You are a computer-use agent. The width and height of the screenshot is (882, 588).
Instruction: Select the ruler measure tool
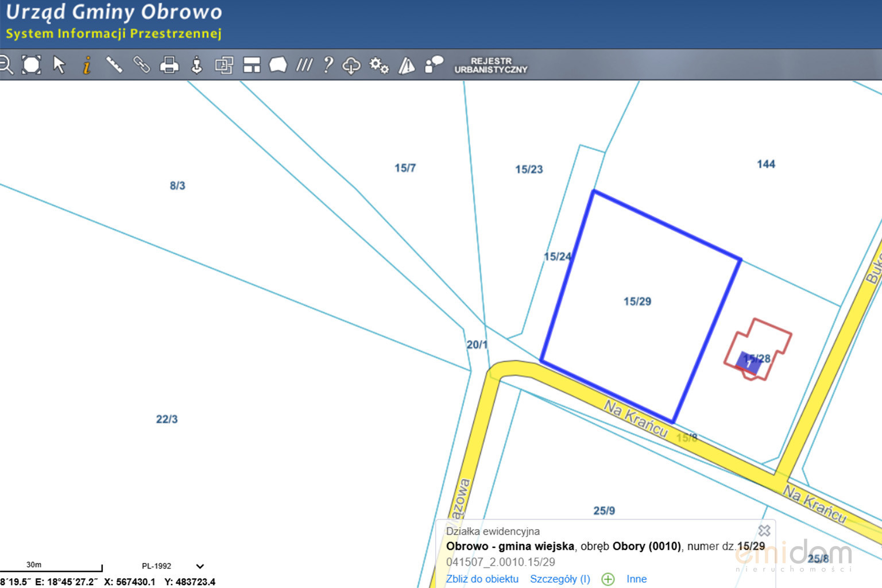click(x=114, y=64)
